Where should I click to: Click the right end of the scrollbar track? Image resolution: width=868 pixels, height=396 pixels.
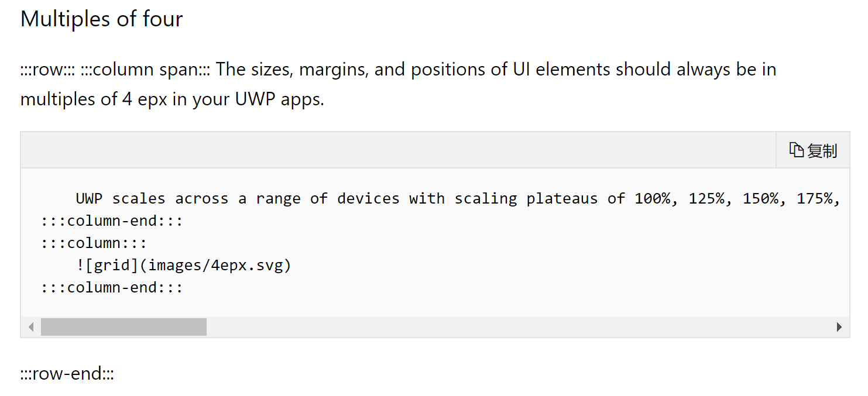tap(819, 326)
